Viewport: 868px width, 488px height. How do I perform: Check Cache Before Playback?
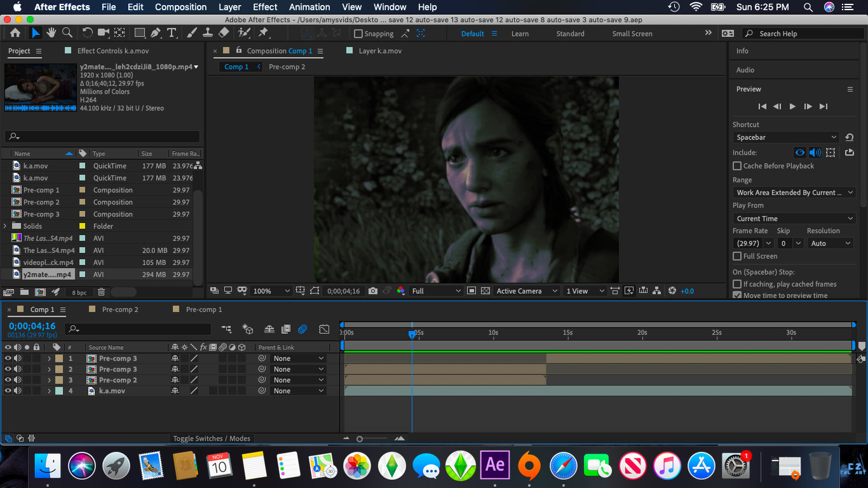pyautogui.click(x=737, y=166)
